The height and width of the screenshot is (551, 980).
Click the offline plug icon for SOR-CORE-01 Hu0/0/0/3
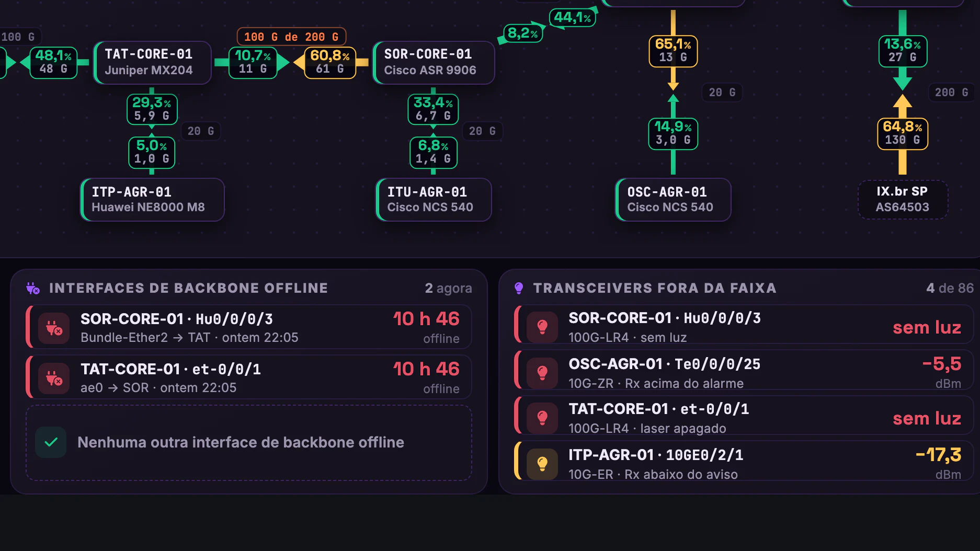click(x=54, y=328)
